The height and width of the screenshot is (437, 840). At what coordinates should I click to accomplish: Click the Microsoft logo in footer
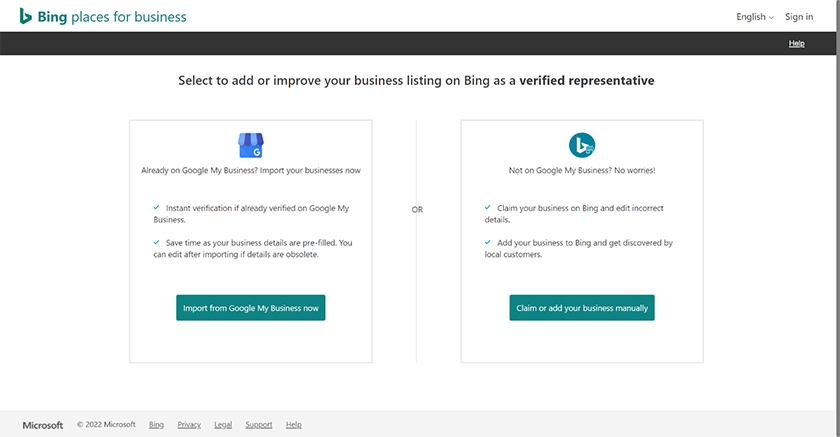tap(43, 425)
